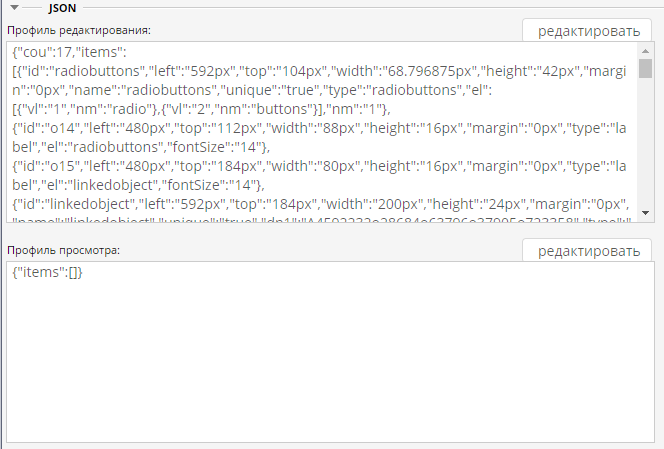Click the edit profile scrollbar thumb

(646, 68)
